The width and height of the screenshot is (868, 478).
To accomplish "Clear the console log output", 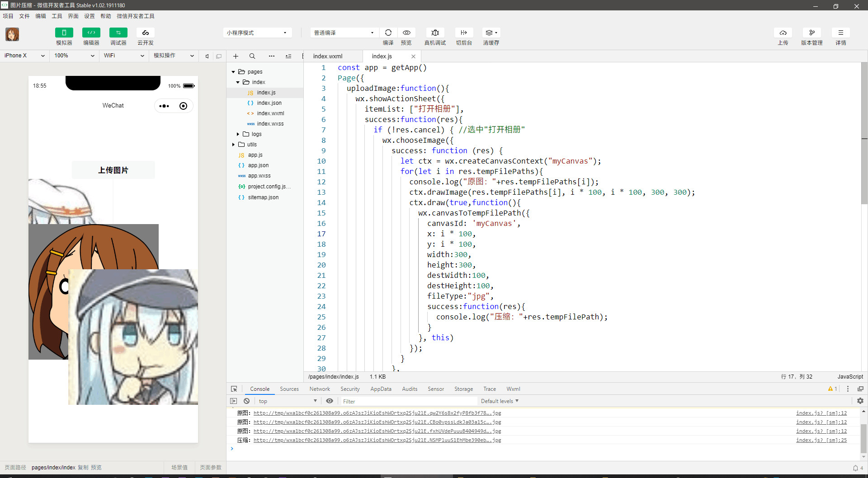I will click(246, 401).
